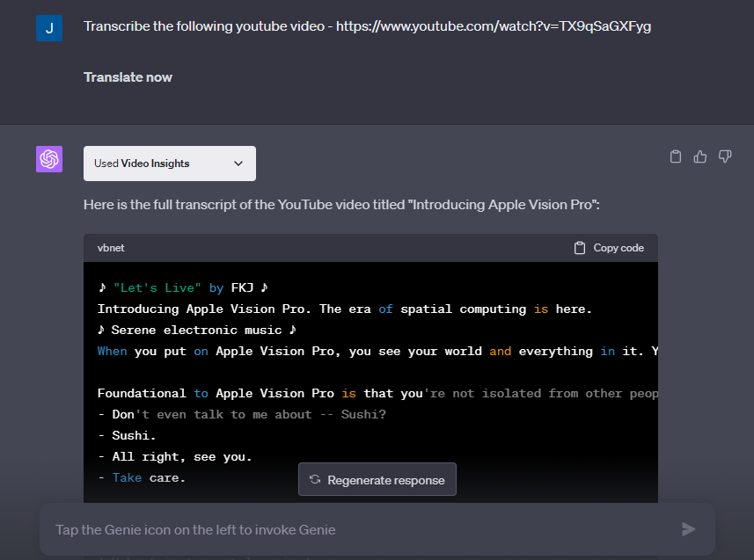The image size is (754, 560).
Task: Click the Copy code button
Action: [x=609, y=248]
